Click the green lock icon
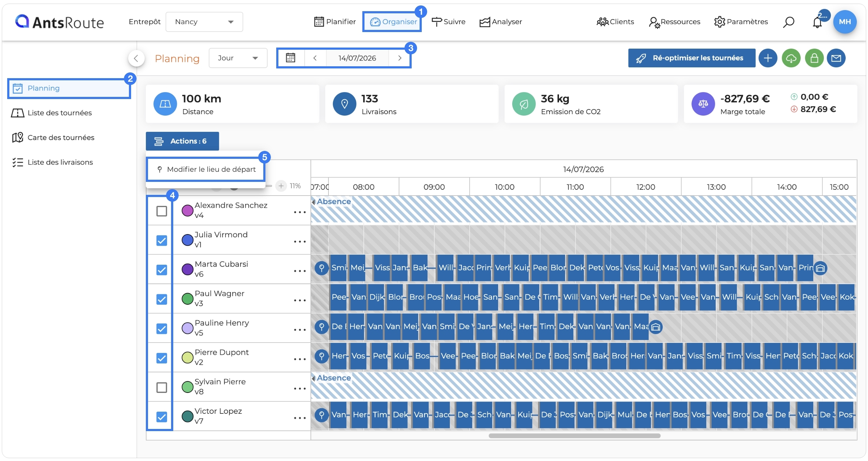Viewport: 868px width, 461px height. 814,58
